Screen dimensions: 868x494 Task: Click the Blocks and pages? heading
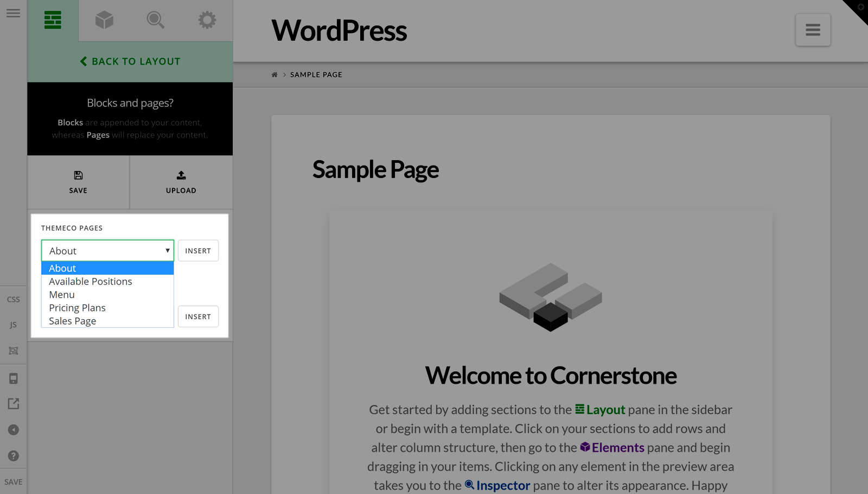130,103
